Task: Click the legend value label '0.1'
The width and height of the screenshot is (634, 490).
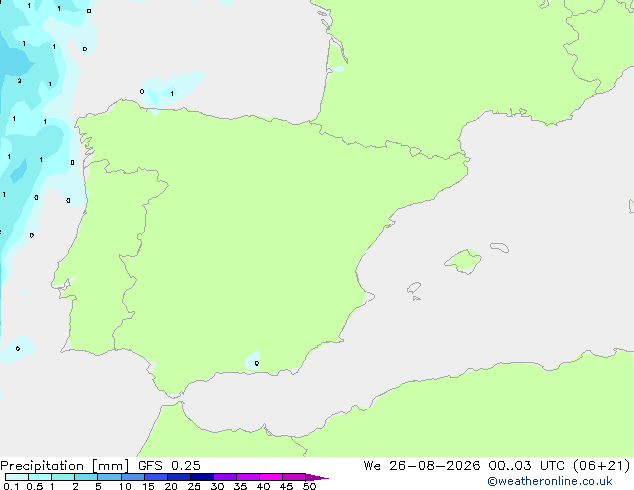Action: tap(11, 486)
